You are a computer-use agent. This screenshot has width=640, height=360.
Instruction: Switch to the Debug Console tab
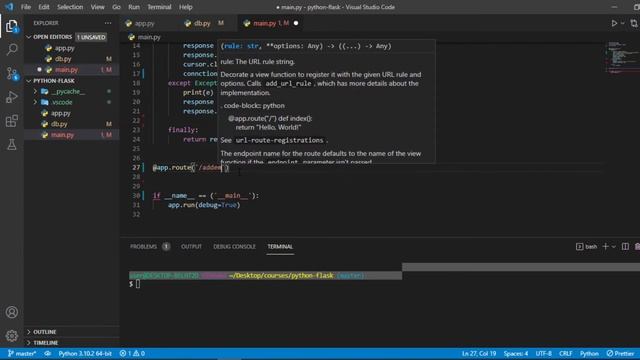(x=234, y=247)
